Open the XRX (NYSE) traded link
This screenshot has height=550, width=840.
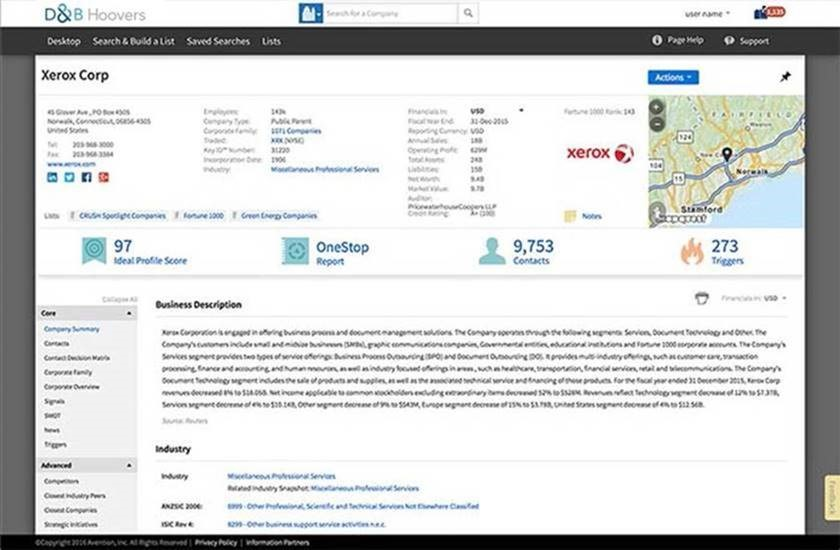pyautogui.click(x=287, y=140)
